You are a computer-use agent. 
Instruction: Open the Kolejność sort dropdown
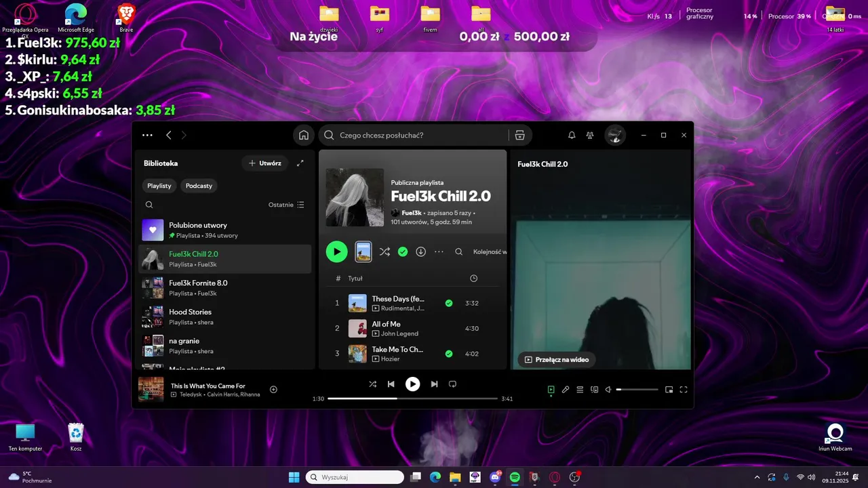click(490, 251)
